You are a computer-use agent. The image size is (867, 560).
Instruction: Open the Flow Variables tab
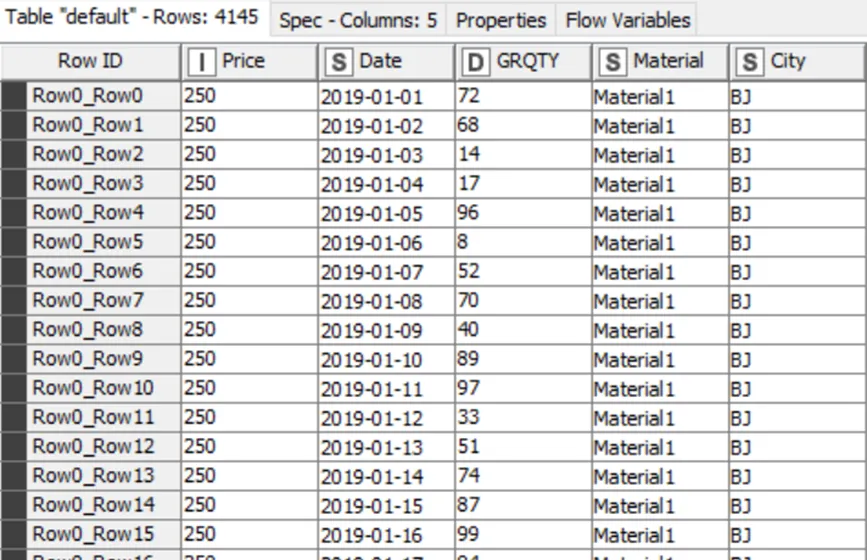coord(628,20)
